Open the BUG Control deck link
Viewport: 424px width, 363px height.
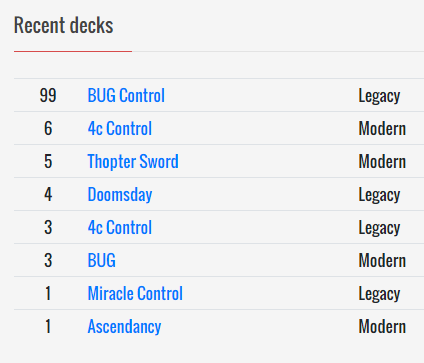coord(126,95)
